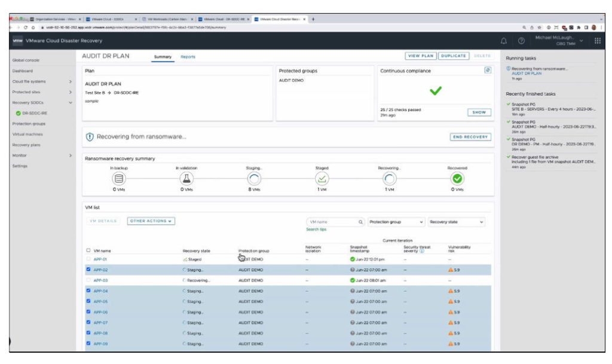Toggle the select-all VMs checkbox

[x=87, y=251]
